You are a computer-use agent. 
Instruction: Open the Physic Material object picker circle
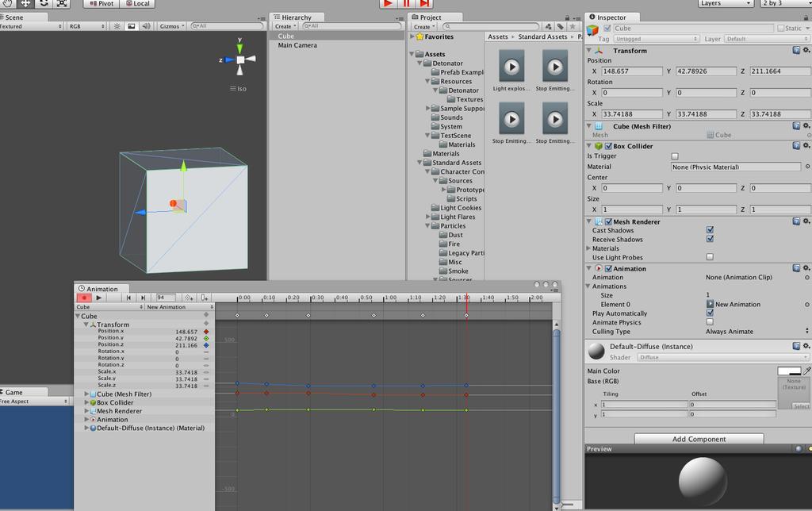806,167
